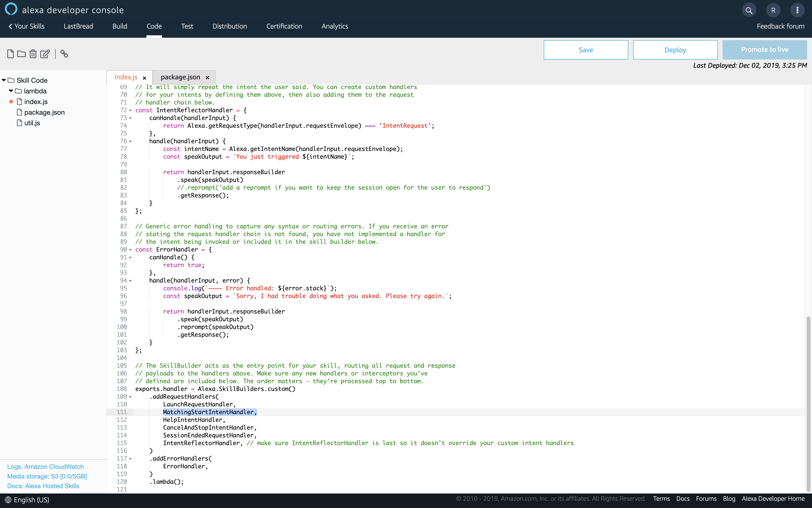Fold code at line 73 arrow
812x508 pixels.
point(130,118)
